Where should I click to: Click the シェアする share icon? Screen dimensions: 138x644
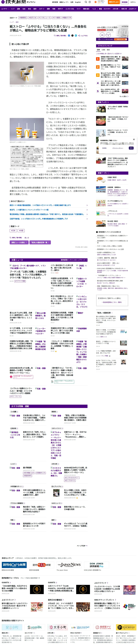point(79,36)
